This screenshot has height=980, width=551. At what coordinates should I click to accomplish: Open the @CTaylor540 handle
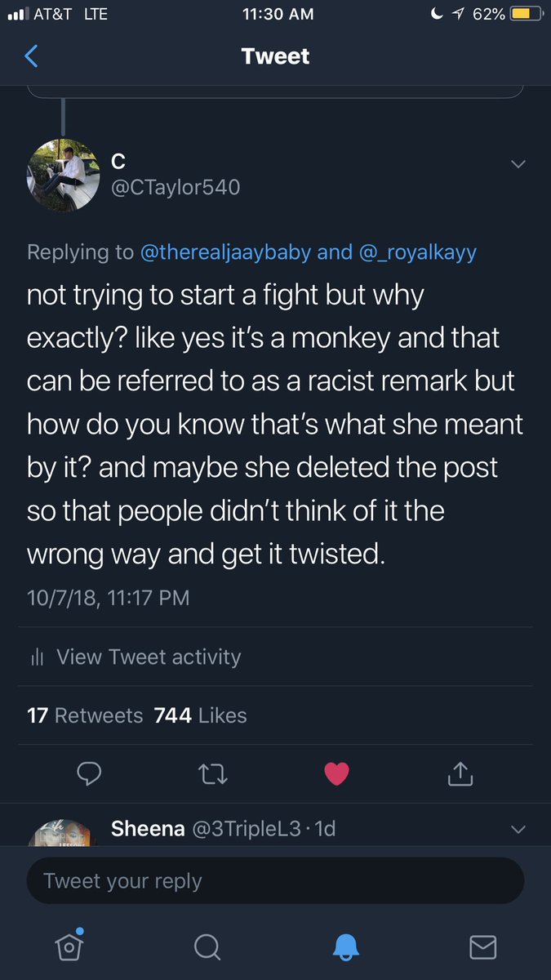click(176, 188)
